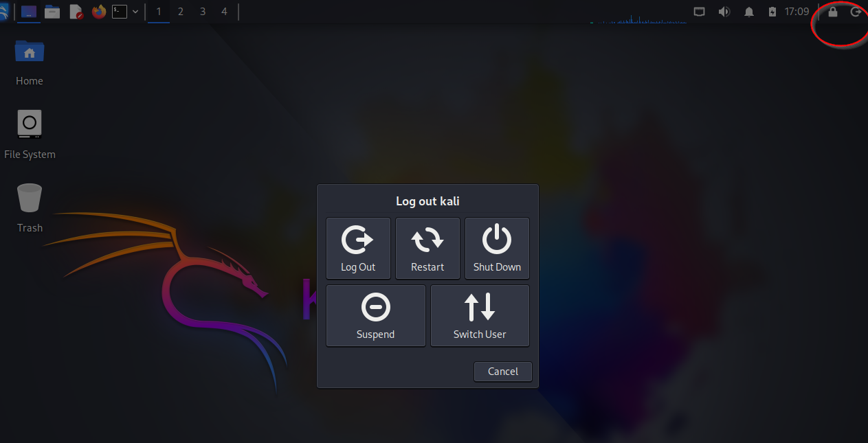
Task: Open the Kali applications menu
Action: [4, 12]
